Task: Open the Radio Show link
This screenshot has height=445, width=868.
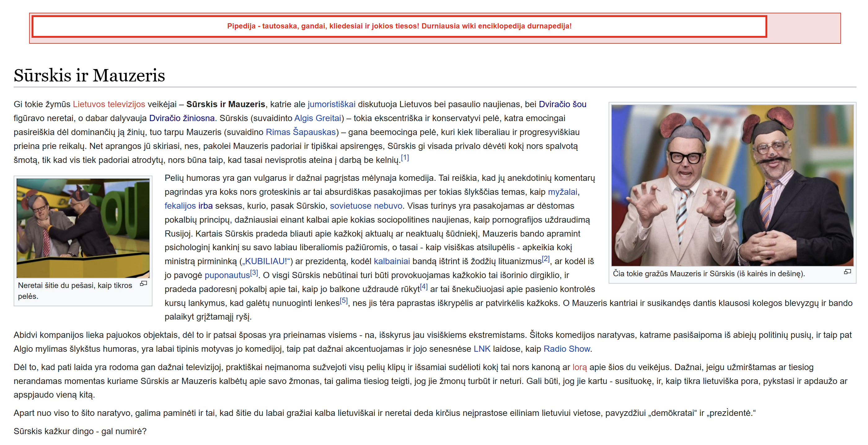Action: coord(566,349)
